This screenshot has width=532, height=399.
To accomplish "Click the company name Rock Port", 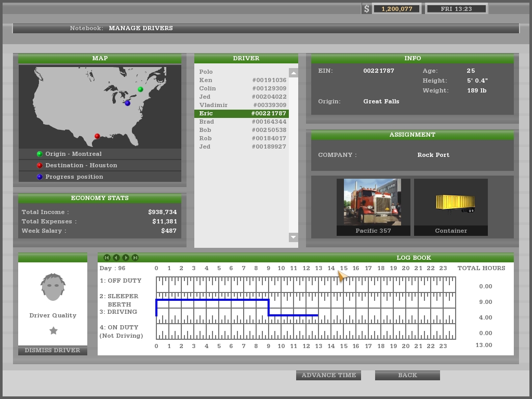I will pyautogui.click(x=433, y=155).
